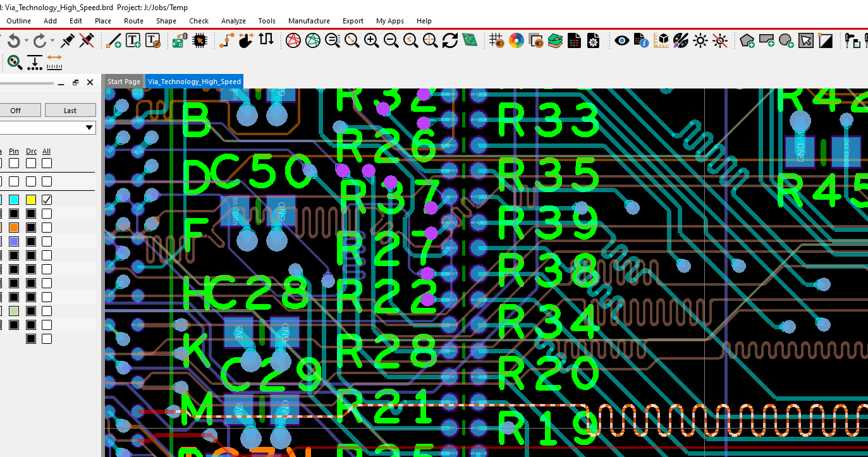868x457 pixels.
Task: Uncheck the checked All column checkbox
Action: 47,200
